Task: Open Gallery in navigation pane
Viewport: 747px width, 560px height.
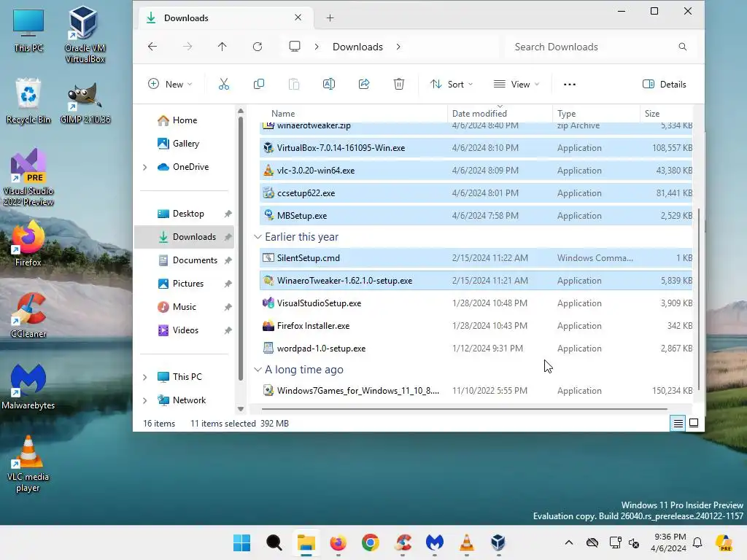Action: coord(186,144)
